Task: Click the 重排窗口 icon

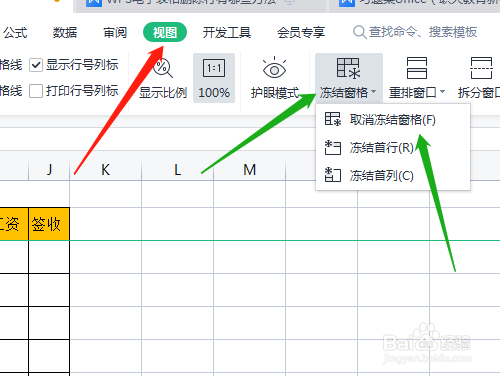Action: [417, 68]
